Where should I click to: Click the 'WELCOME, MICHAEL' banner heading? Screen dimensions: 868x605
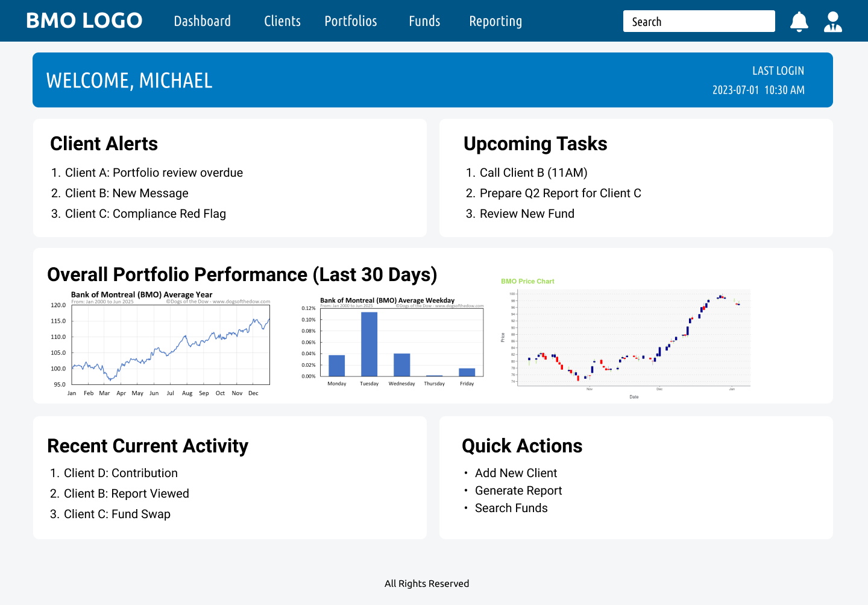[x=130, y=80]
